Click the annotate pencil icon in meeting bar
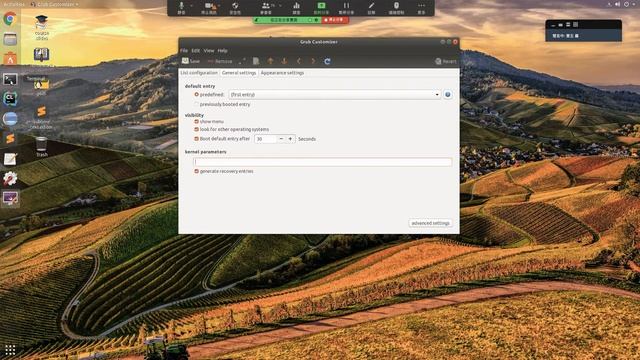The height and width of the screenshot is (360, 640). 371,6
